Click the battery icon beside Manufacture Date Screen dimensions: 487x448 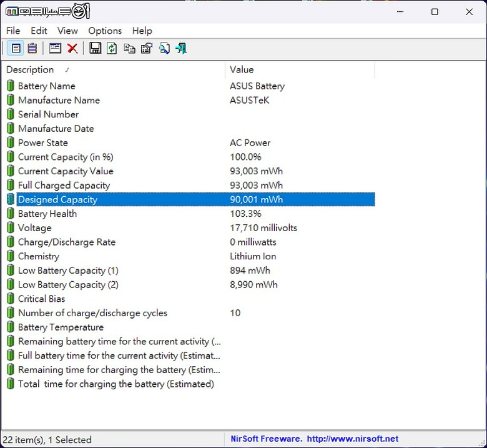(11, 128)
